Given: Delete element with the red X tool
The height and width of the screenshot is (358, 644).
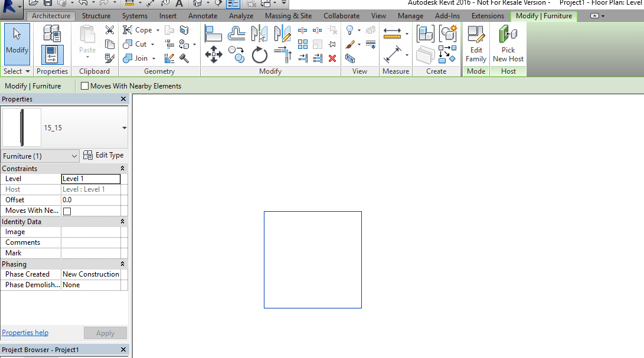Looking at the screenshot, I should tap(332, 58).
